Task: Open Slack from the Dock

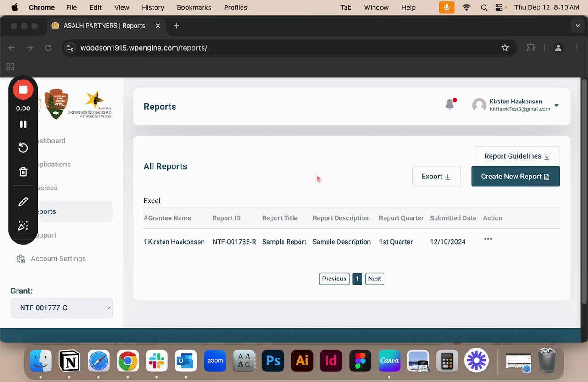Action: click(156, 361)
